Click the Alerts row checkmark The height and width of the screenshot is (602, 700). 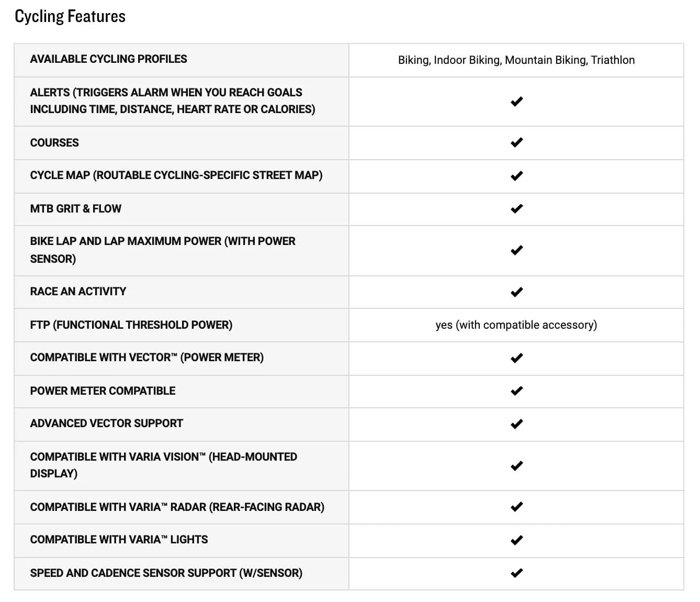[x=516, y=102]
